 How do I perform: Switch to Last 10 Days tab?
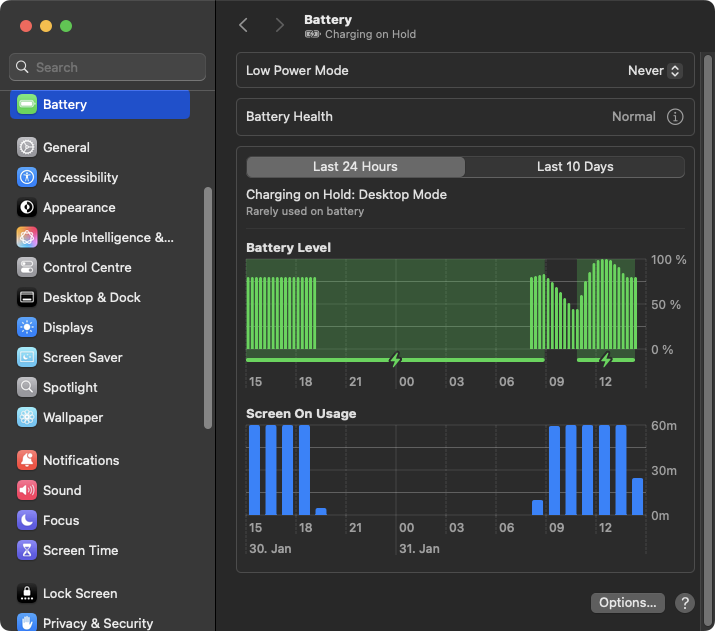click(575, 167)
